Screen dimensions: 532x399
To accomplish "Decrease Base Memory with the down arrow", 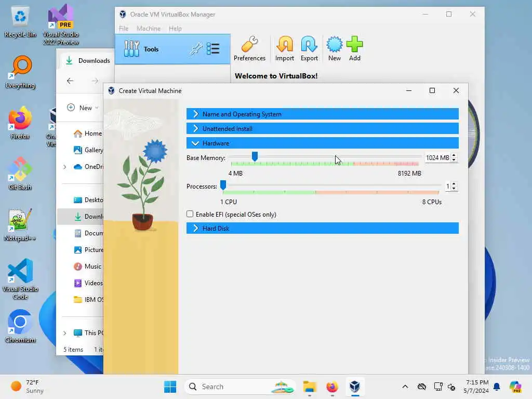I will (x=454, y=160).
